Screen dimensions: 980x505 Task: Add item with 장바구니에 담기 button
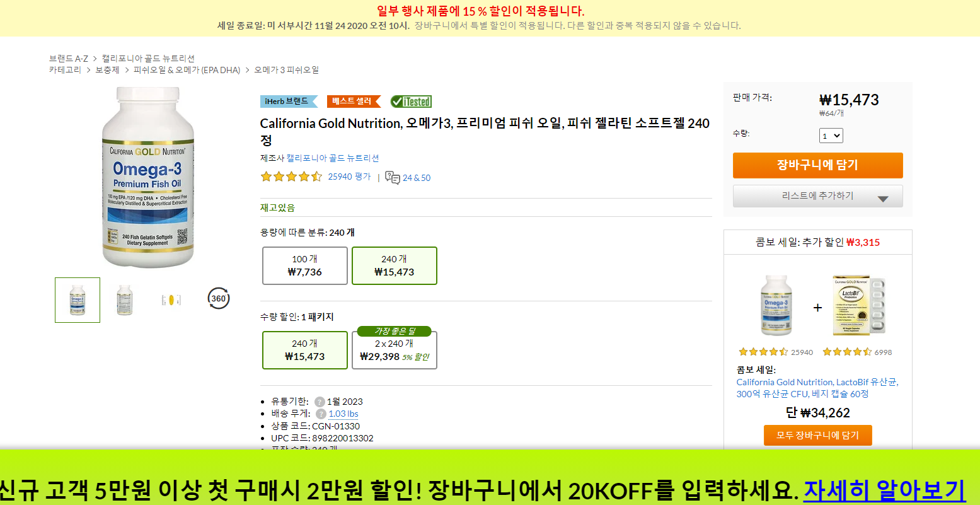click(x=818, y=165)
